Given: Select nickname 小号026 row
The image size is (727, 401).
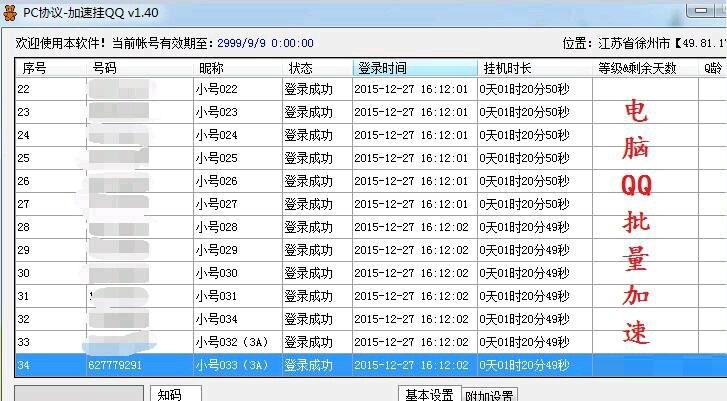Looking at the screenshot, I should point(217,181).
